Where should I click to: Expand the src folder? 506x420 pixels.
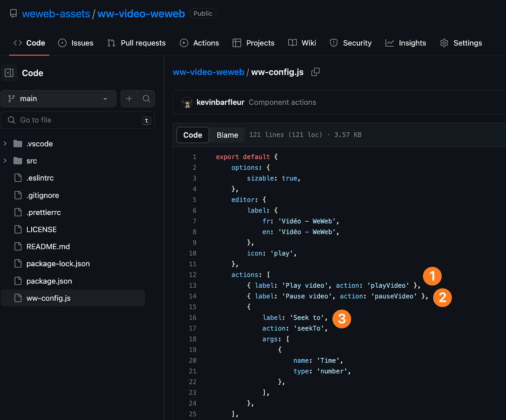coord(5,161)
